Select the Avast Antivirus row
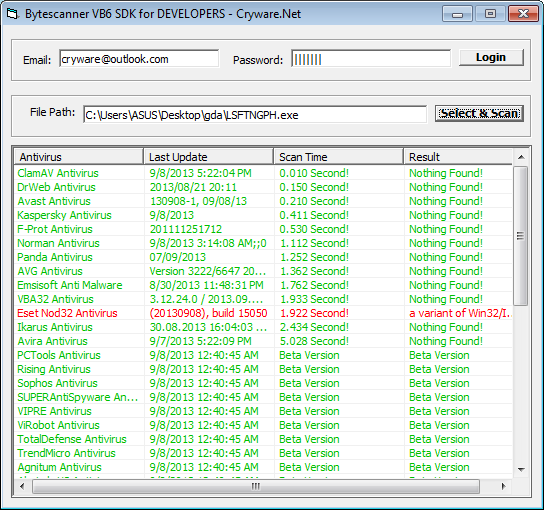This screenshot has height=510, width=544. tap(263, 201)
